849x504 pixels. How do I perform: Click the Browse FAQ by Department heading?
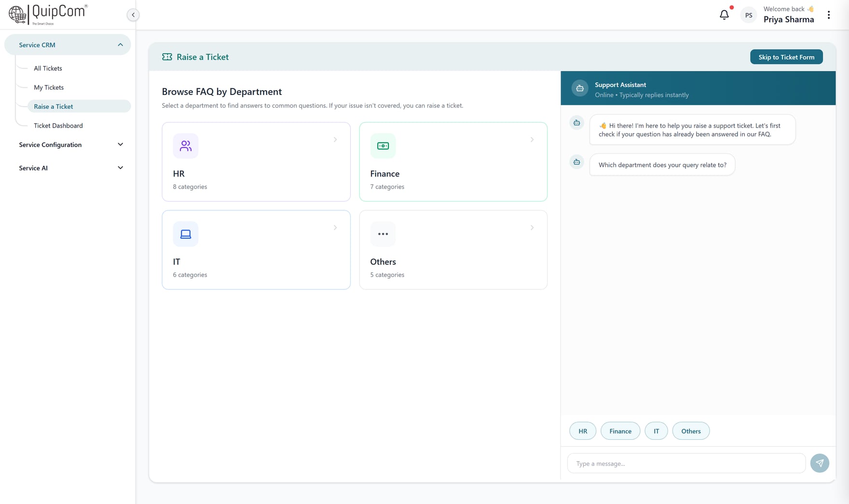222,92
